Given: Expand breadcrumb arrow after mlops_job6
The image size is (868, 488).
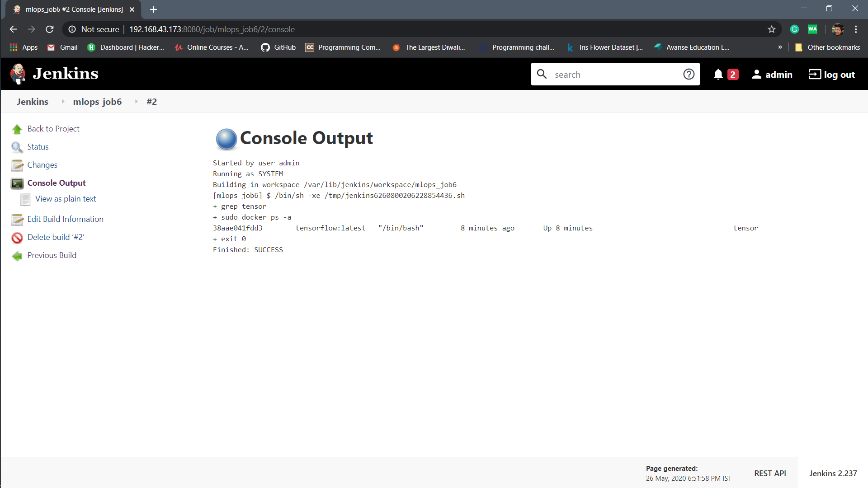Looking at the screenshot, I should pos(136,102).
